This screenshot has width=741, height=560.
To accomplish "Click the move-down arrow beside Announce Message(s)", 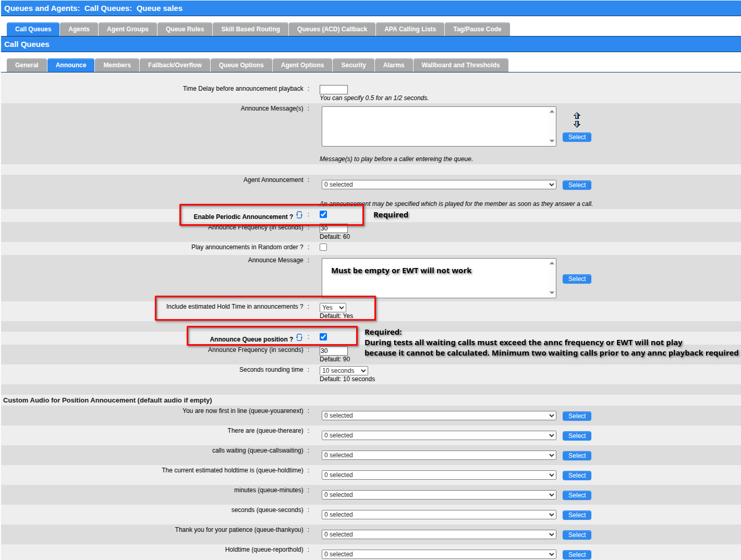I will [577, 124].
